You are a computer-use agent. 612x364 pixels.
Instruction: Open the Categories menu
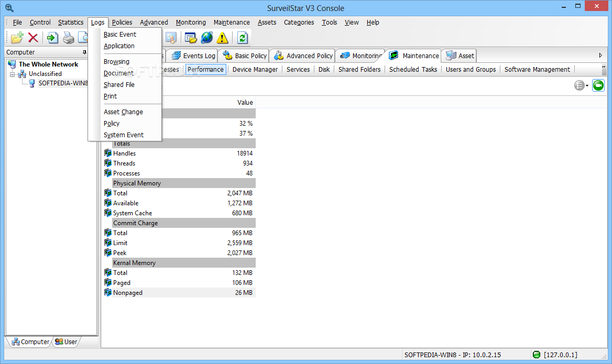[x=299, y=22]
